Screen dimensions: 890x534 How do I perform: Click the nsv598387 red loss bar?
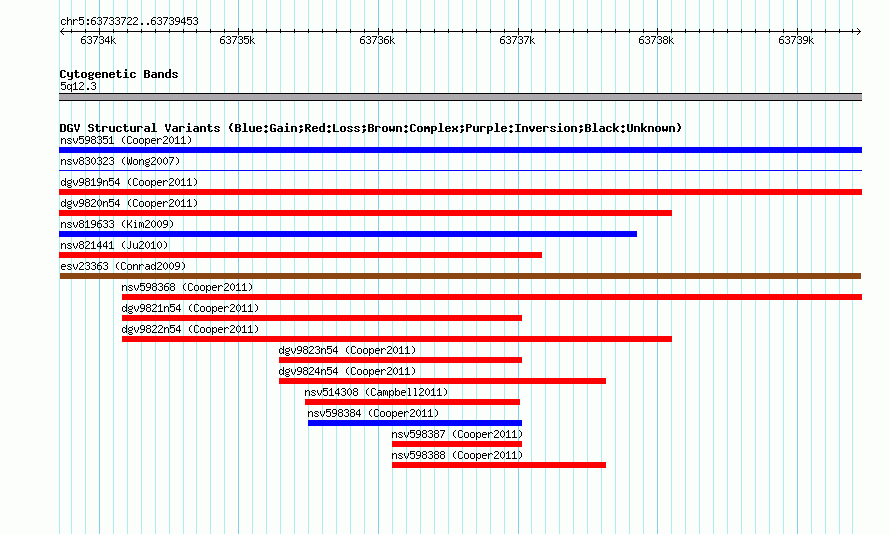click(457, 444)
